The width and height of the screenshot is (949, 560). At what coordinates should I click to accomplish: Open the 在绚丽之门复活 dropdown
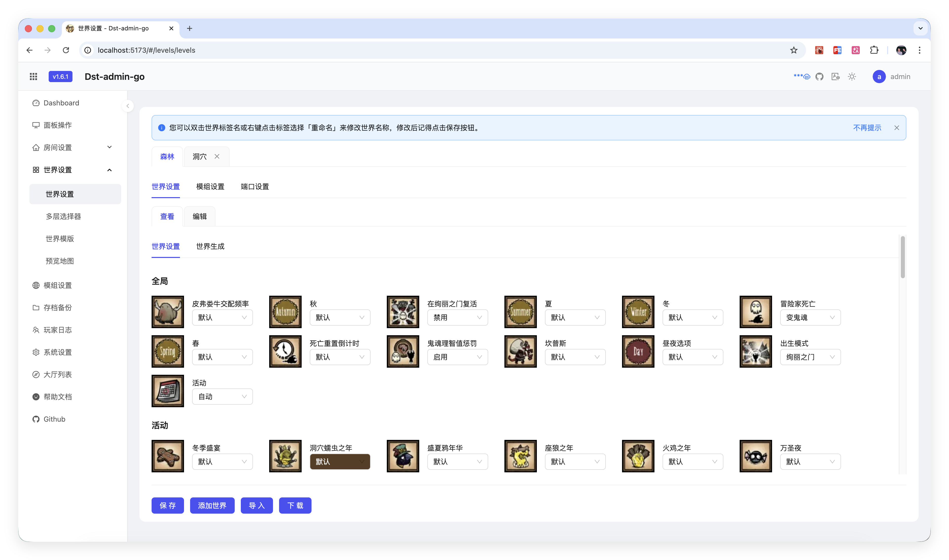pos(458,317)
